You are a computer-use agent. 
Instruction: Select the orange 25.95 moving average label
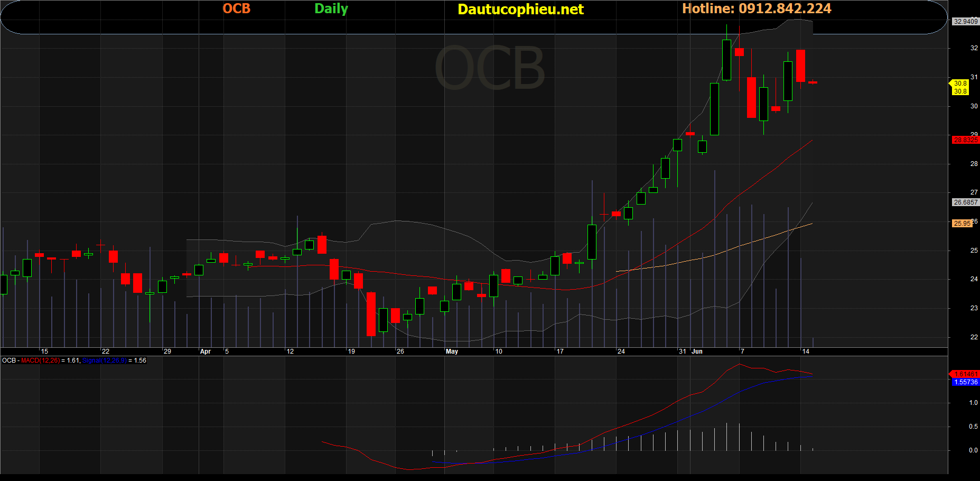coord(962,224)
